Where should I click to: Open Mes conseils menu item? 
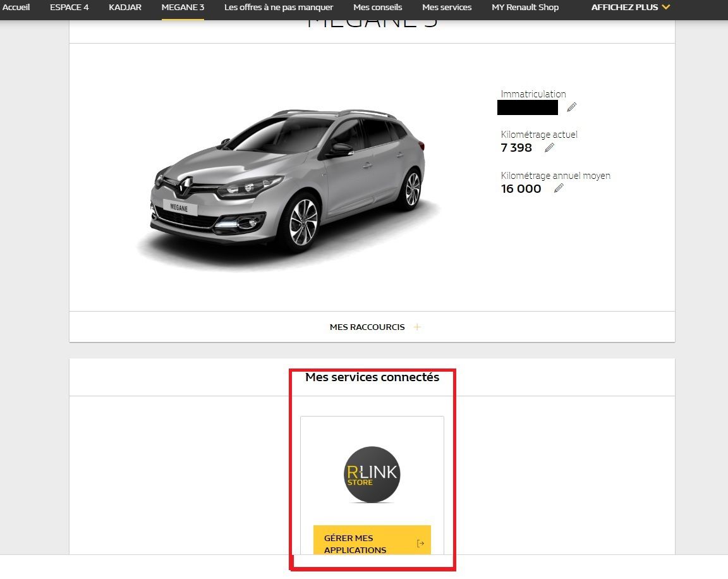point(377,8)
